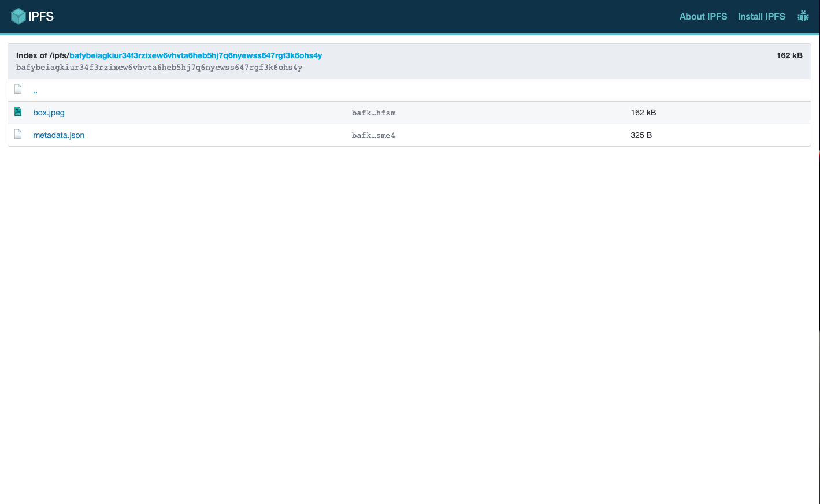Image resolution: width=820 pixels, height=504 pixels.
Task: Click the parent directory file icon
Action: tap(18, 89)
